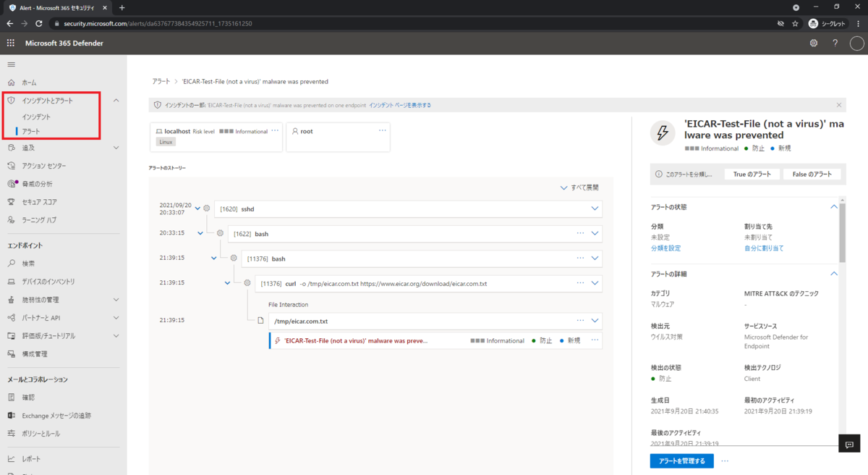Dismiss the incident info banner
This screenshot has width=868, height=475.
pyautogui.click(x=839, y=105)
